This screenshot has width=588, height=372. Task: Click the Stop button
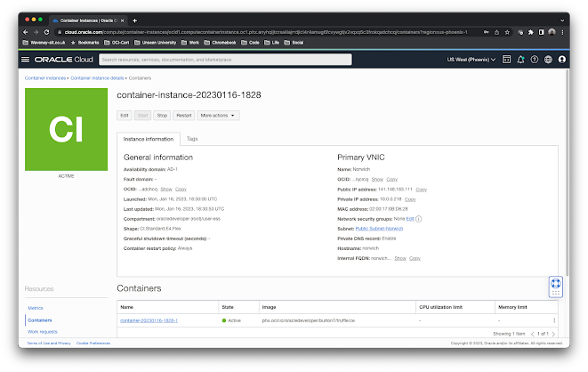click(162, 116)
